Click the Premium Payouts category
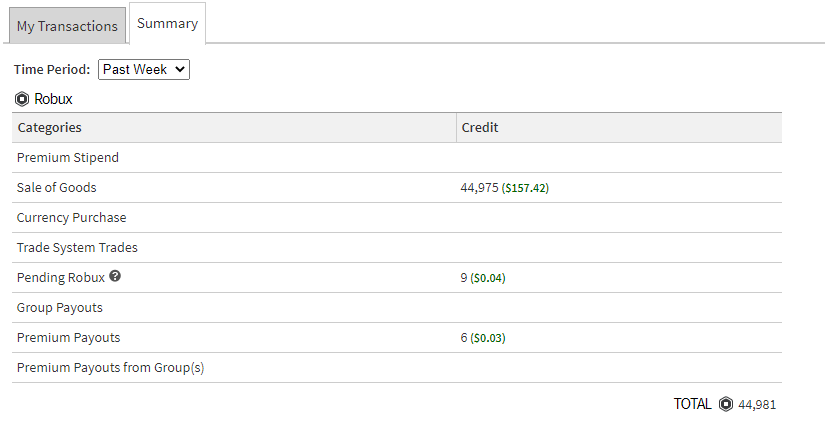Viewport: 825px width, 437px height. click(68, 338)
